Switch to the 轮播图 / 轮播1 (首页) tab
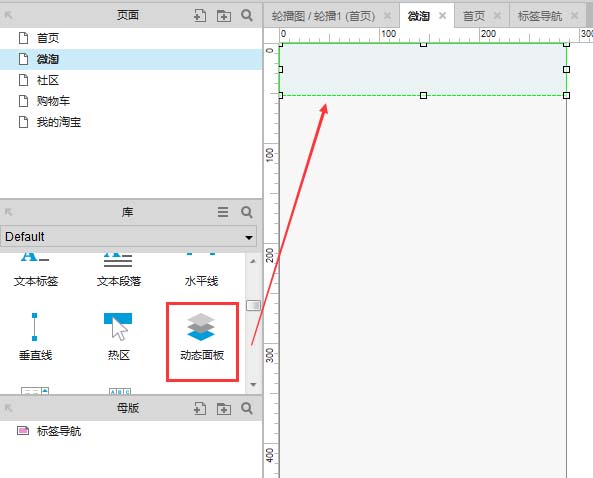The image size is (593, 478). coord(323,16)
